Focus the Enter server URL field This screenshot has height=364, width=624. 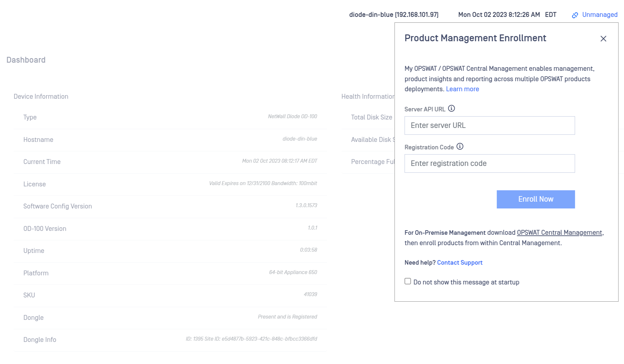(490, 125)
